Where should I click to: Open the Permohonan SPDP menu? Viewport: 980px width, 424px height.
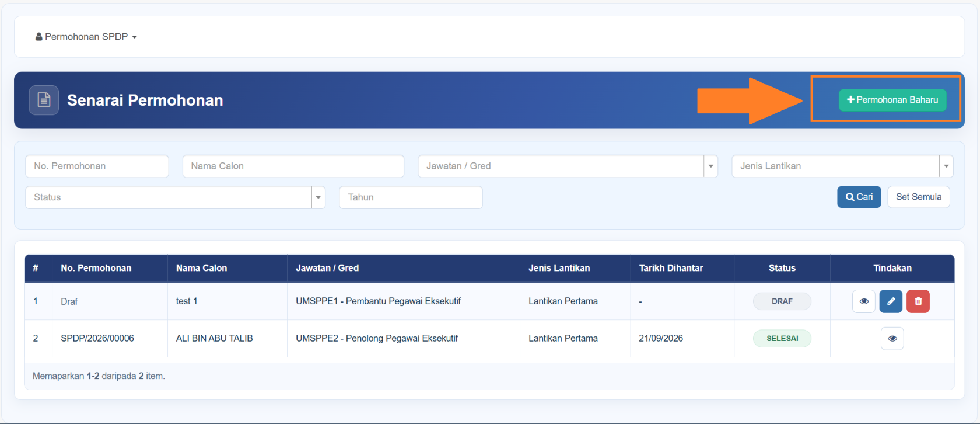pyautogui.click(x=86, y=37)
